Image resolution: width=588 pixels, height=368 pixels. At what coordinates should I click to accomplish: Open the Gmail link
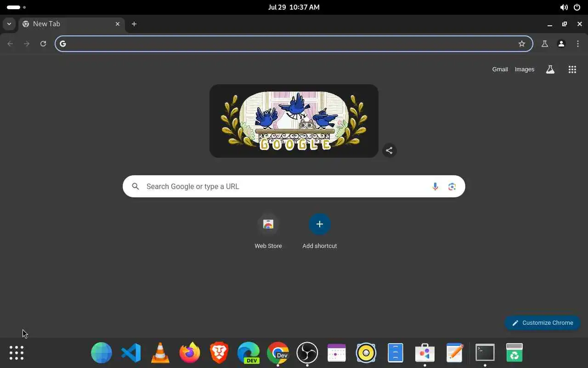(500, 69)
